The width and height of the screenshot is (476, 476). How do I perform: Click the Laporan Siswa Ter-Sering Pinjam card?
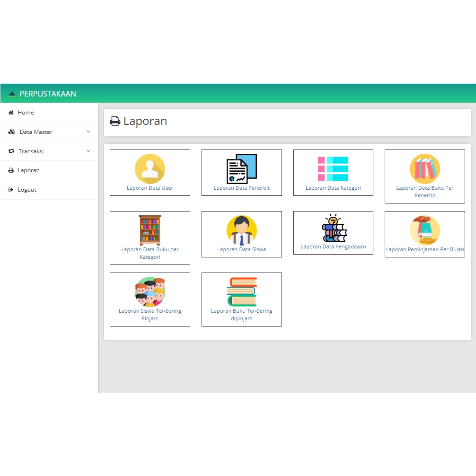150,299
